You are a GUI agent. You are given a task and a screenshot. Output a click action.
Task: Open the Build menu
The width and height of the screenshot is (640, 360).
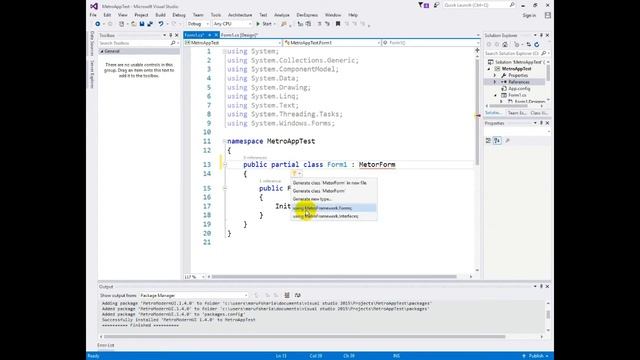click(160, 15)
